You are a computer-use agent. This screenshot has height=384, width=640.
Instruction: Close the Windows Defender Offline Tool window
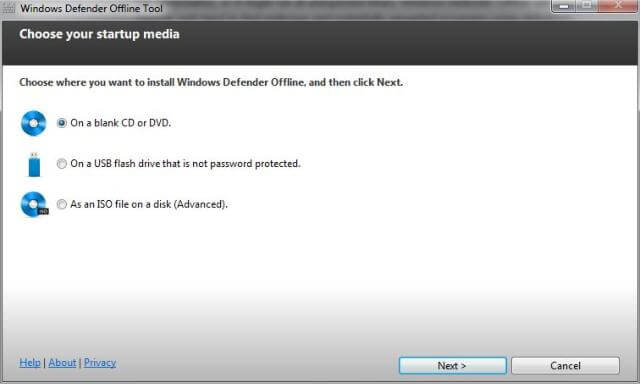(x=618, y=6)
